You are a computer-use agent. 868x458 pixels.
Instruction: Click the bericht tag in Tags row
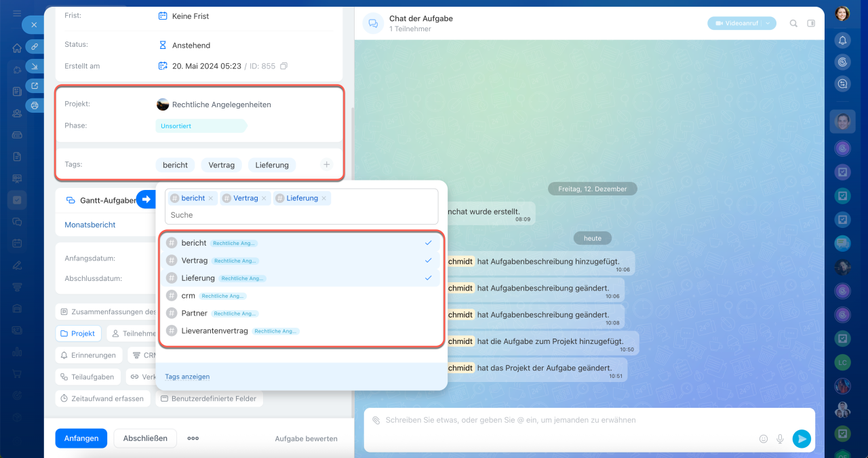pos(176,165)
